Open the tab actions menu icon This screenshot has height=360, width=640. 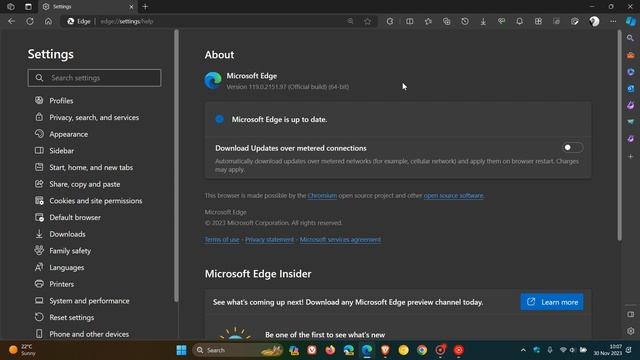click(x=28, y=7)
